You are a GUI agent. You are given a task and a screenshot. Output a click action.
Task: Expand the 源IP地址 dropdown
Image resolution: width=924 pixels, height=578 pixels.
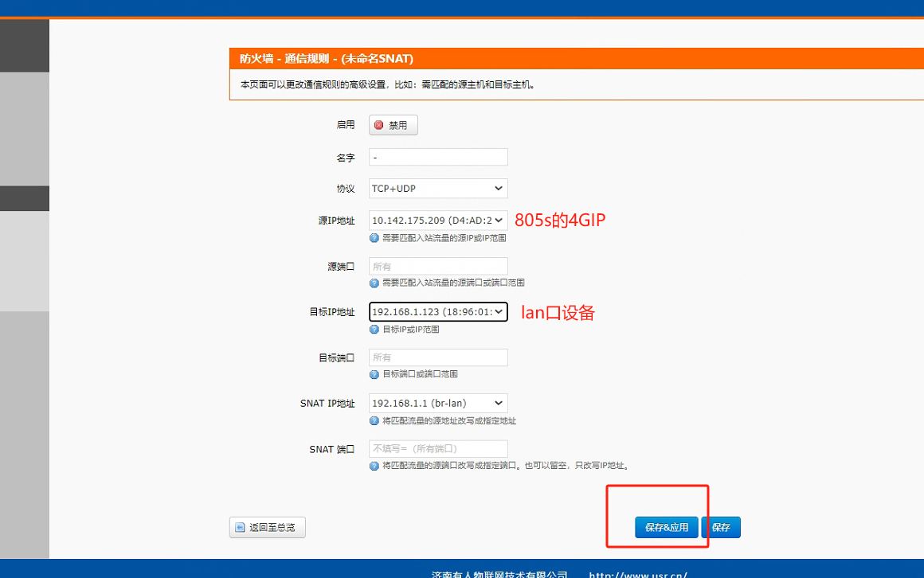(x=438, y=221)
